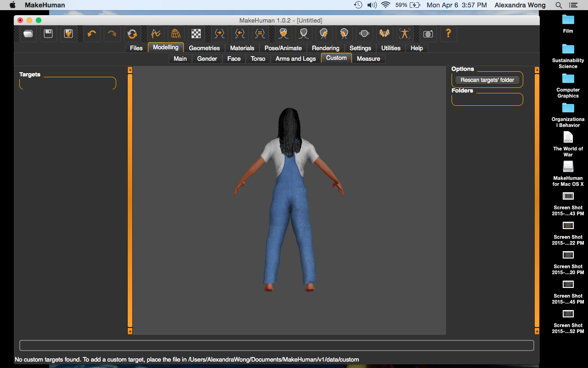This screenshot has height=368, width=588.
Task: Open Spotlight search in the menu bar
Action: click(x=559, y=5)
